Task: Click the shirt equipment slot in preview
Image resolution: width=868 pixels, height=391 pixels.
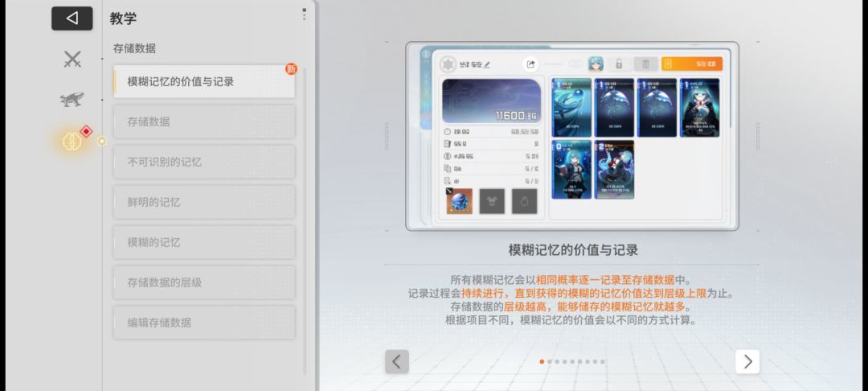Action: [x=492, y=202]
